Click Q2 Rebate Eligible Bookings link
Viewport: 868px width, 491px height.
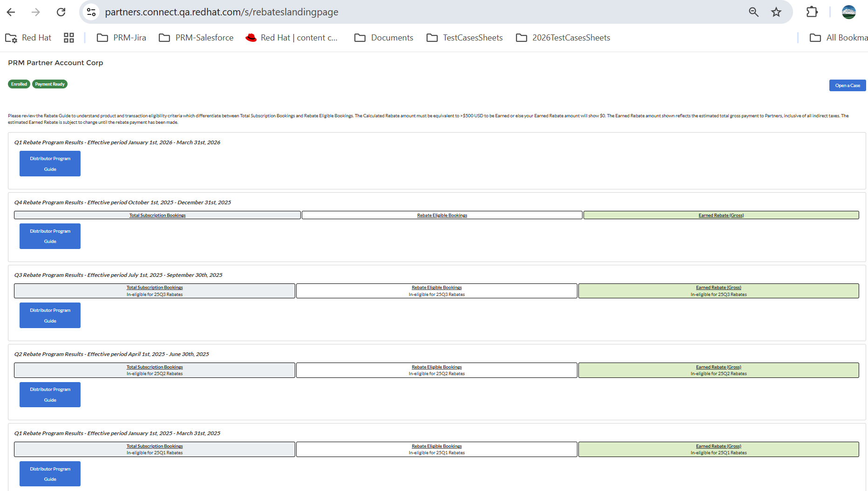[437, 367]
